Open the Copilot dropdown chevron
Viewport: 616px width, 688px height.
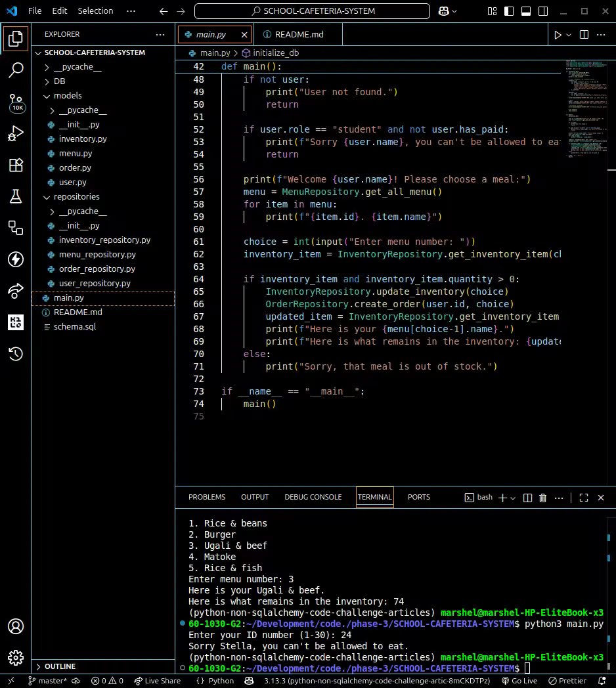[454, 11]
